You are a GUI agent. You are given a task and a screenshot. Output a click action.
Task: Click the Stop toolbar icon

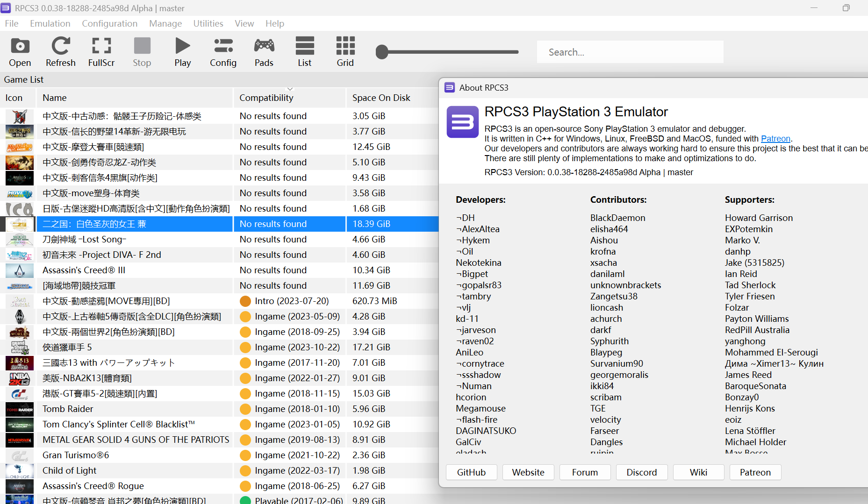(x=142, y=52)
